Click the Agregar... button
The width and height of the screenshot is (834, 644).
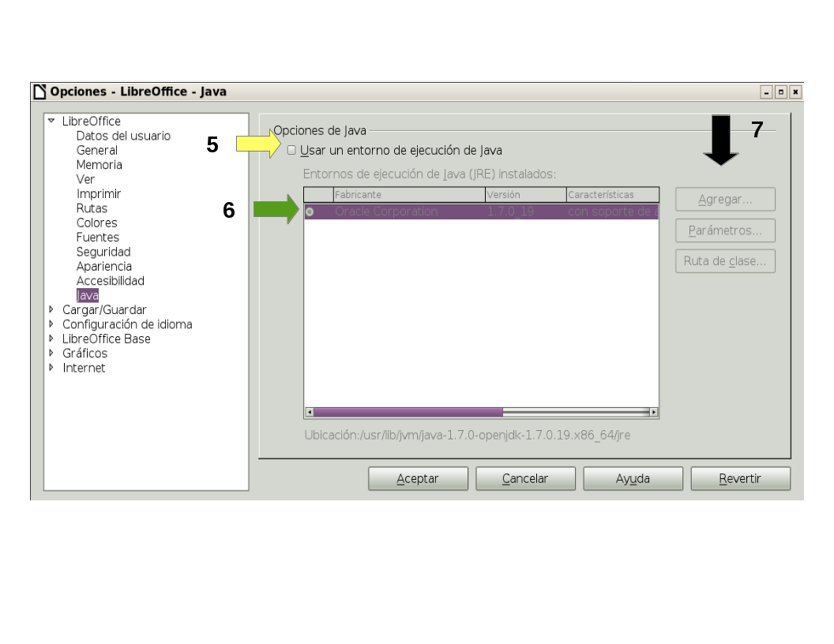725,200
